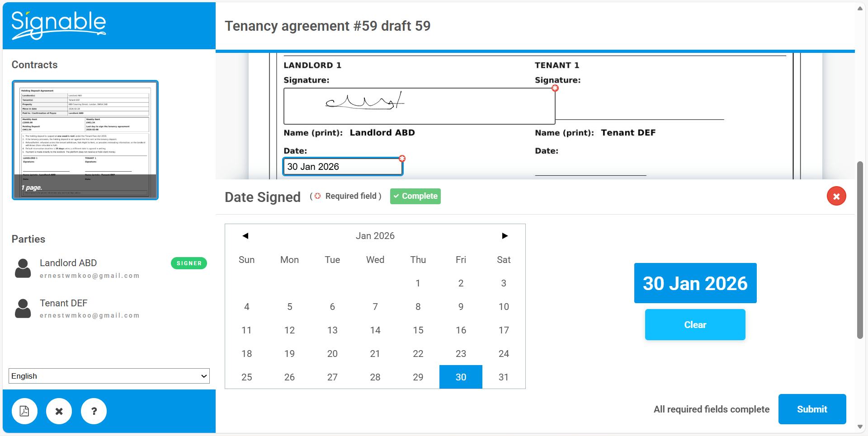
Task: Select the highlighted date 30
Action: point(461,377)
